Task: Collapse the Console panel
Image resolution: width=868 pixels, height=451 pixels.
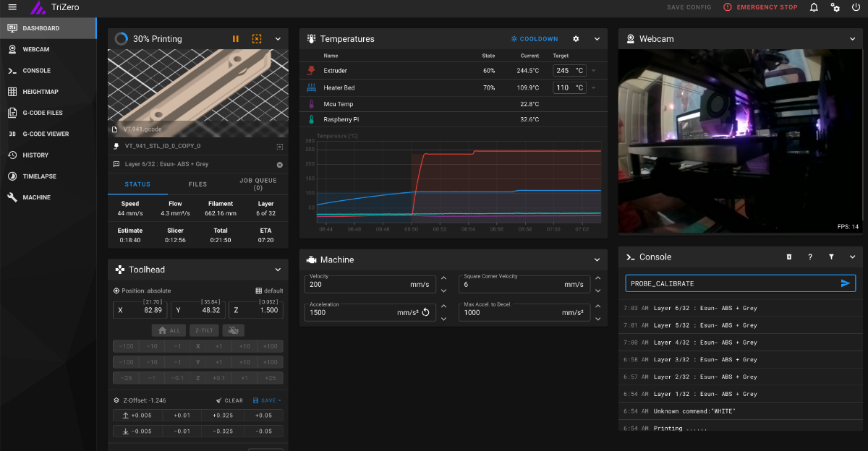Action: [853, 257]
